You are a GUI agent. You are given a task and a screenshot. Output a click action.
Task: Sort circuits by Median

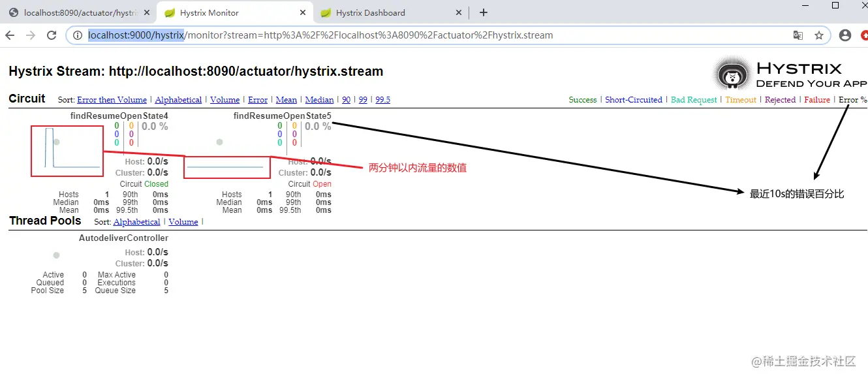coord(319,100)
